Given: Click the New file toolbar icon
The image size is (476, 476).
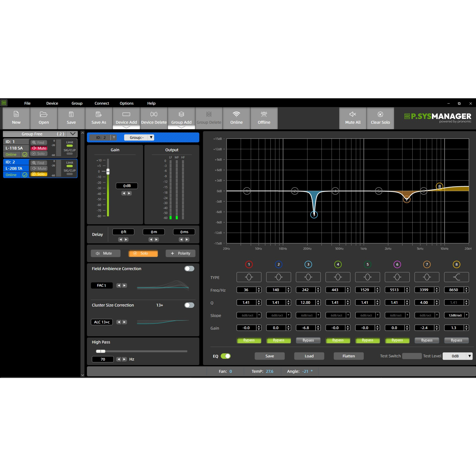Looking at the screenshot, I should tap(16, 114).
